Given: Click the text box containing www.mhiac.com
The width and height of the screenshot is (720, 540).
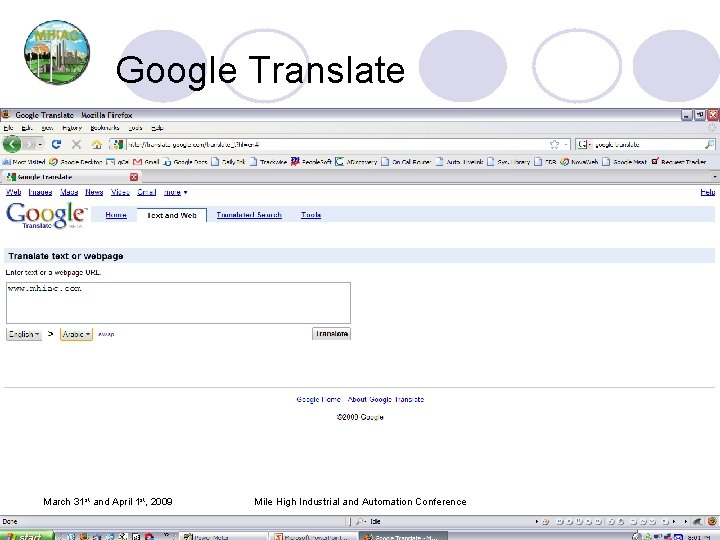Looking at the screenshot, I should point(178,303).
